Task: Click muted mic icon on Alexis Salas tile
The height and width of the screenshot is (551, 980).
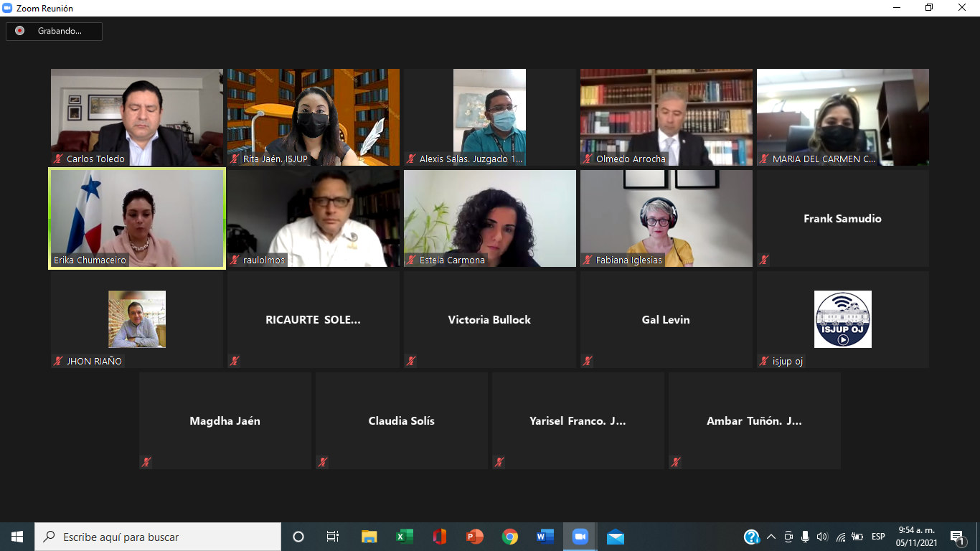Action: [x=411, y=159]
